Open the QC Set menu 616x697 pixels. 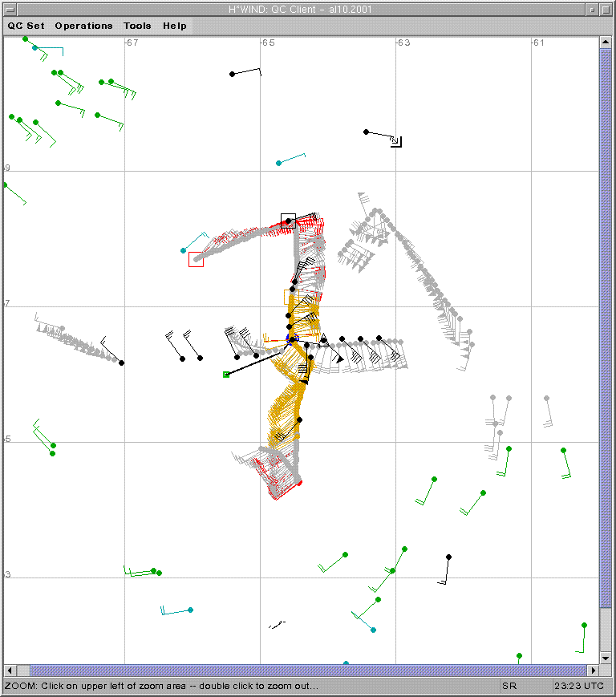coord(26,26)
